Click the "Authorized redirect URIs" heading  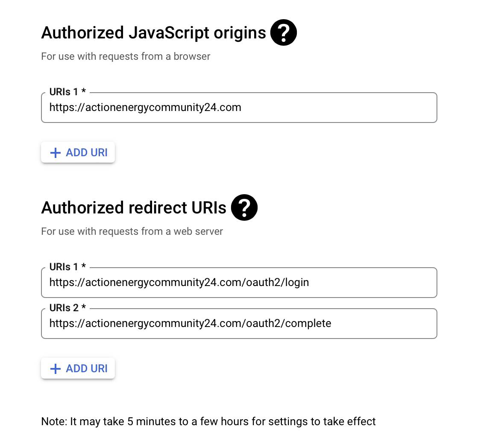[x=134, y=208]
